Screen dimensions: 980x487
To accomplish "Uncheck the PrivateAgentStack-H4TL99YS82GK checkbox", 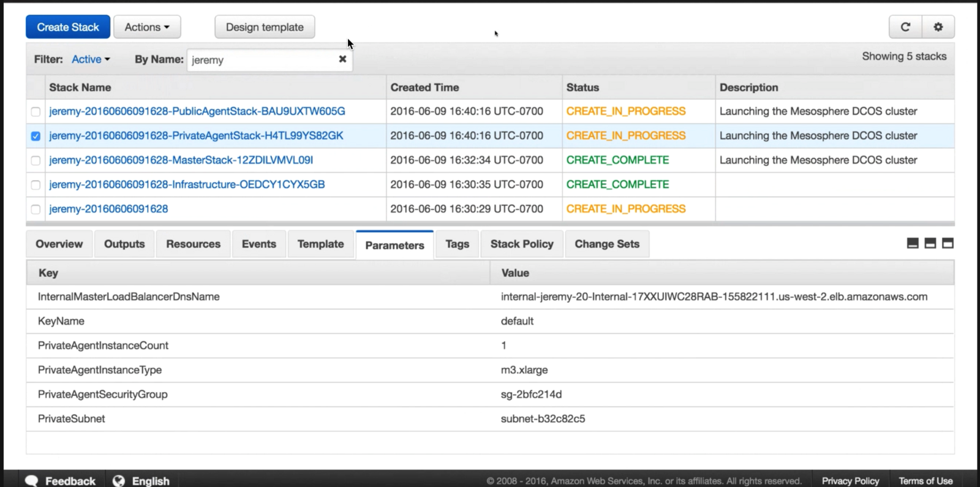I will (36, 136).
